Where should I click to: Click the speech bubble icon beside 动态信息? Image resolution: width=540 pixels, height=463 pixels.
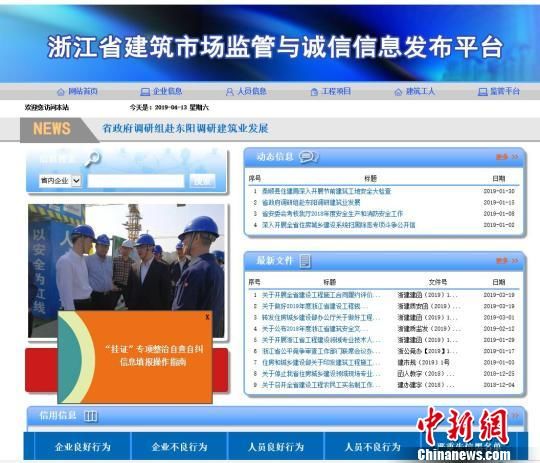point(308,157)
